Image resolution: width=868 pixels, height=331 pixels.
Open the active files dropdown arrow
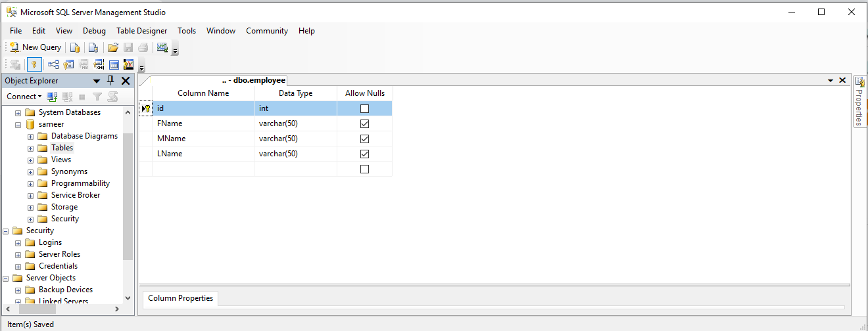(x=831, y=80)
